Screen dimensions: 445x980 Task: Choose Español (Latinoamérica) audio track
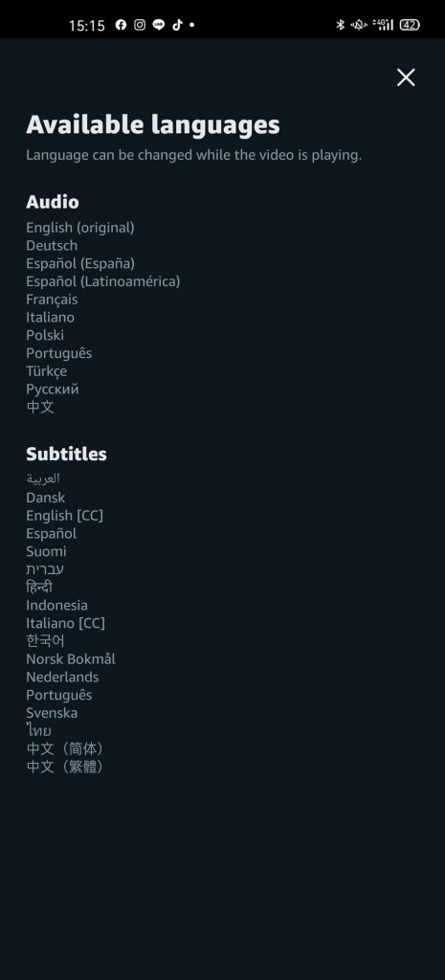pos(103,281)
